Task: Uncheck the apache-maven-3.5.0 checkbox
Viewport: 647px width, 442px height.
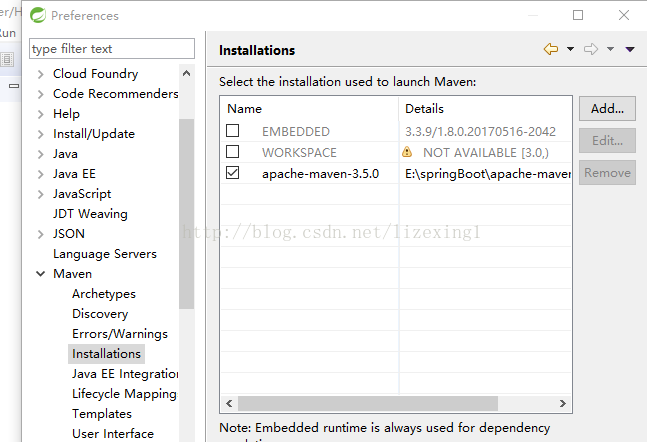Action: point(233,173)
